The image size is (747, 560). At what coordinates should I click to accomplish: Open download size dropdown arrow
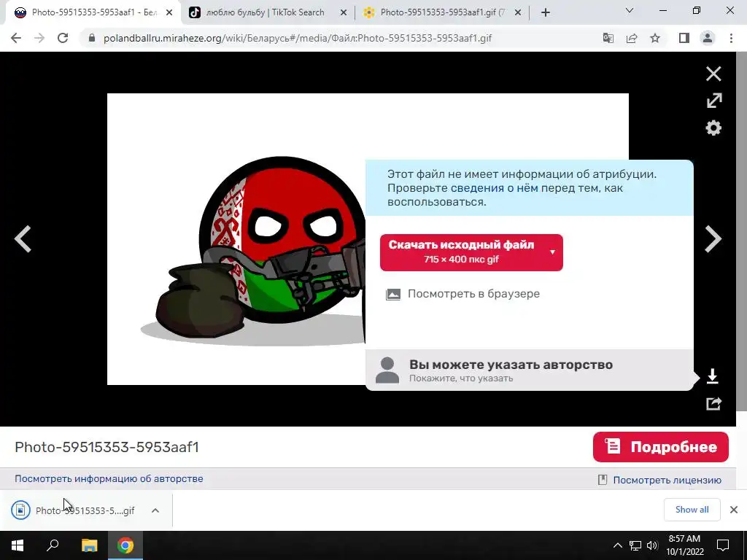coord(553,252)
